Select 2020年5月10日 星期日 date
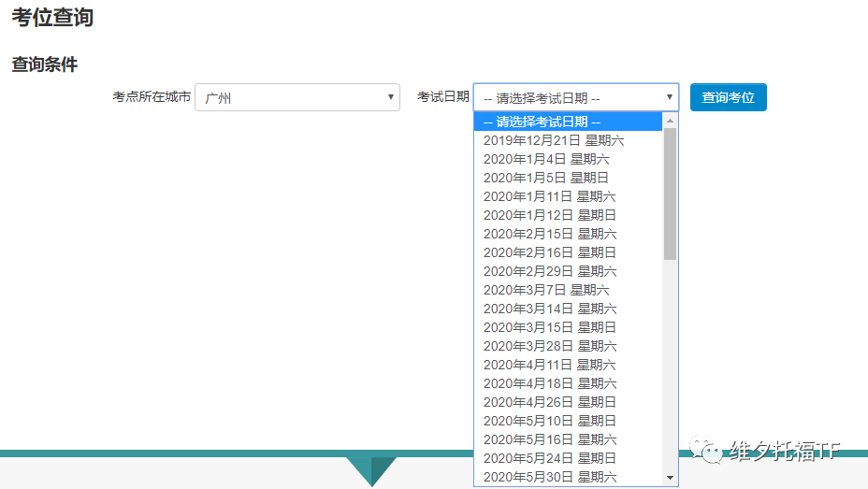The height and width of the screenshot is (489, 868). [x=568, y=421]
